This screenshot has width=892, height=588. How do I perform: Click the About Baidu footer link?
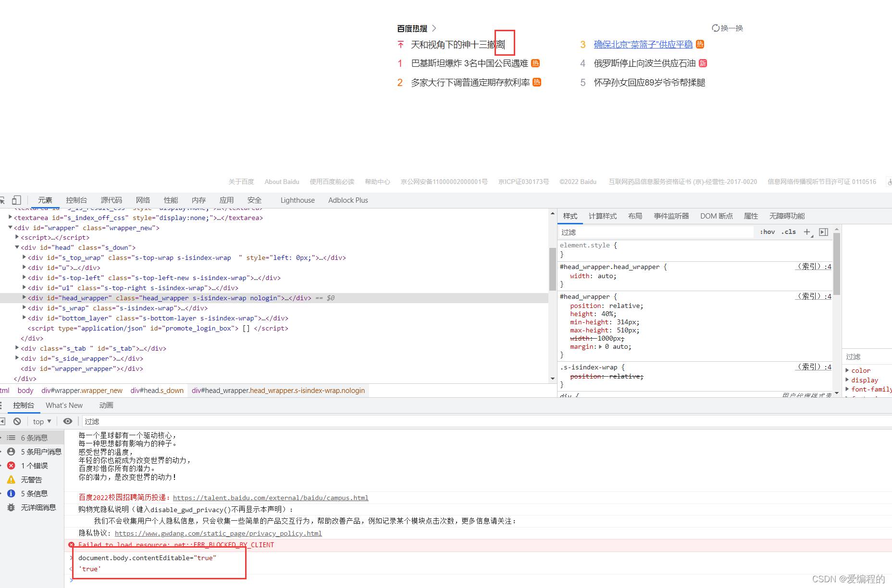click(x=282, y=182)
